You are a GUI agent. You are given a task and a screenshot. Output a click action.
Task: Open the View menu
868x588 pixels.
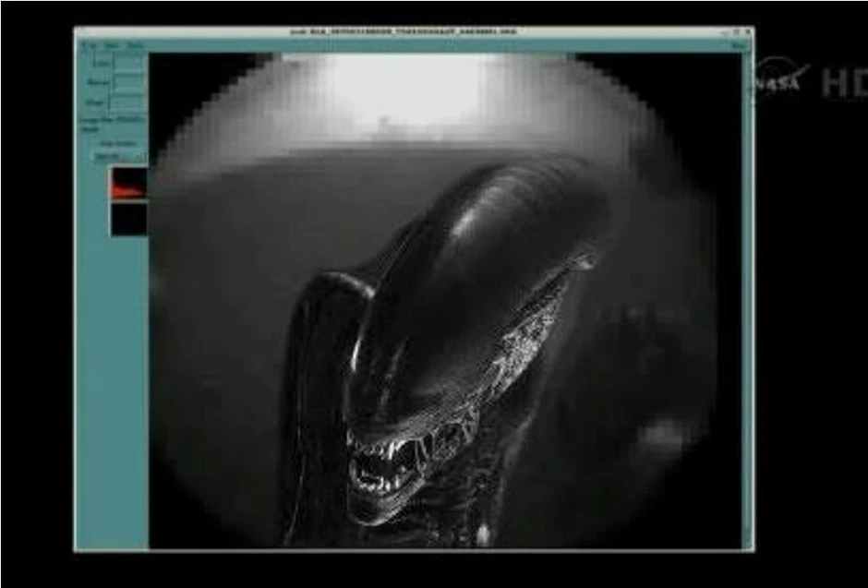(112, 45)
